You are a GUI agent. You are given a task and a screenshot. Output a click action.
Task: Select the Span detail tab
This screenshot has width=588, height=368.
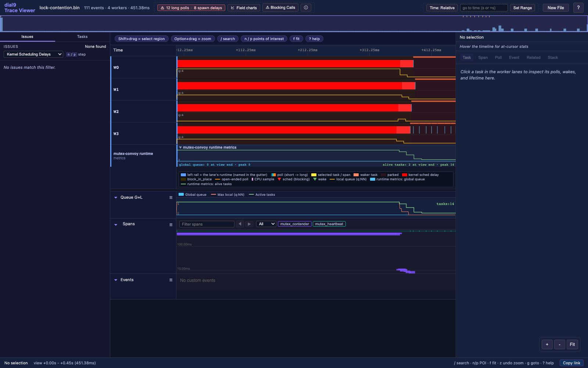(x=483, y=58)
